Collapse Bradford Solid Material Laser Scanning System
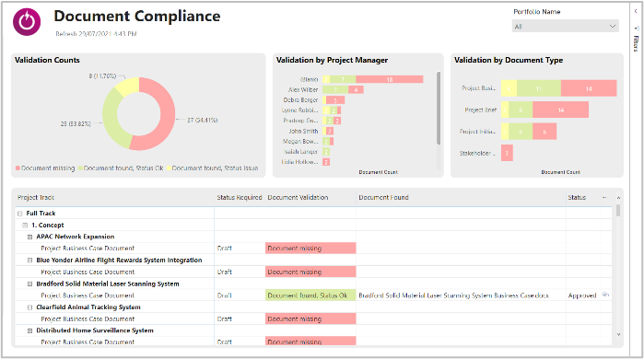Screen dimensions: 644x359 (29, 284)
